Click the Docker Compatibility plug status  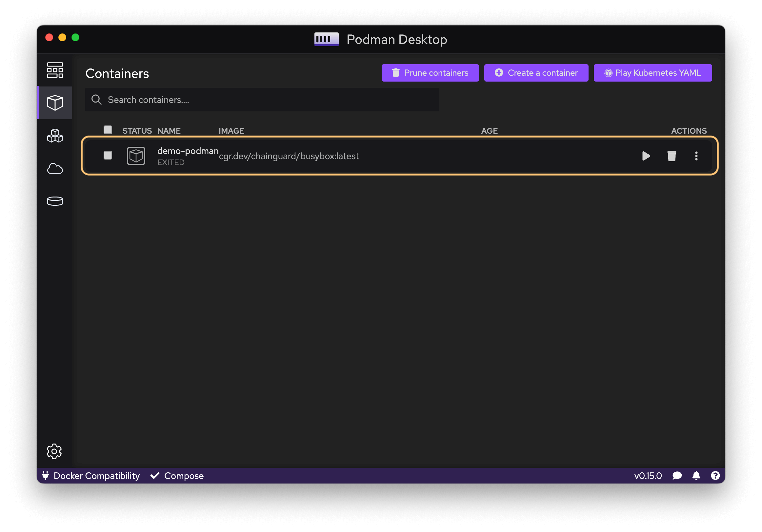(91, 476)
